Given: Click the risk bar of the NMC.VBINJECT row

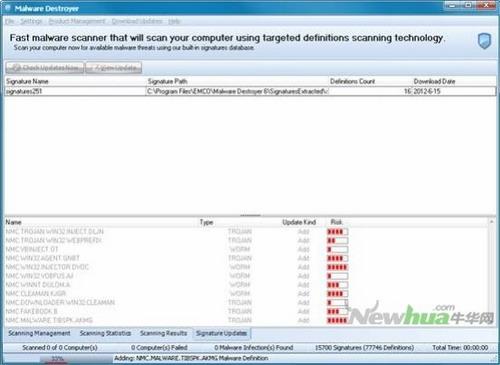Looking at the screenshot, I should (x=337, y=249).
